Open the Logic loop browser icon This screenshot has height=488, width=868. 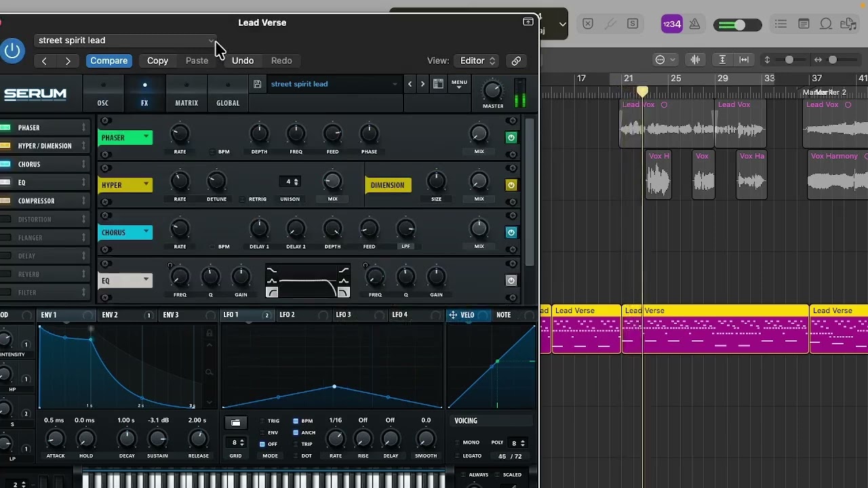click(x=826, y=24)
